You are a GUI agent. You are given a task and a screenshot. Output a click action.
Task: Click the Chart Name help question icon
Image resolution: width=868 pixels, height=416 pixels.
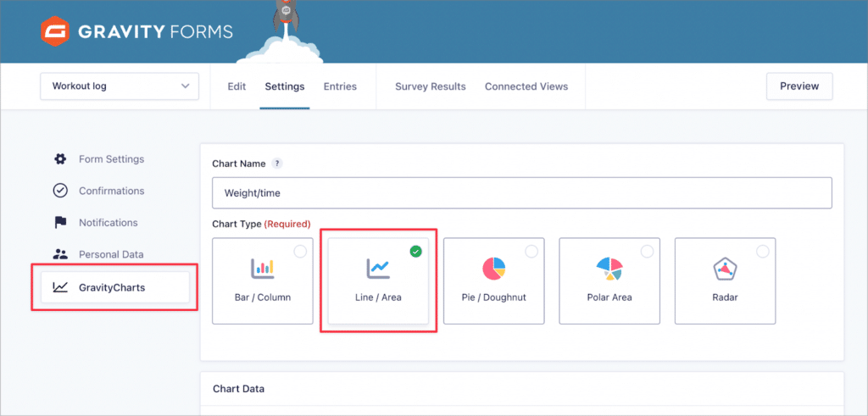pos(277,164)
